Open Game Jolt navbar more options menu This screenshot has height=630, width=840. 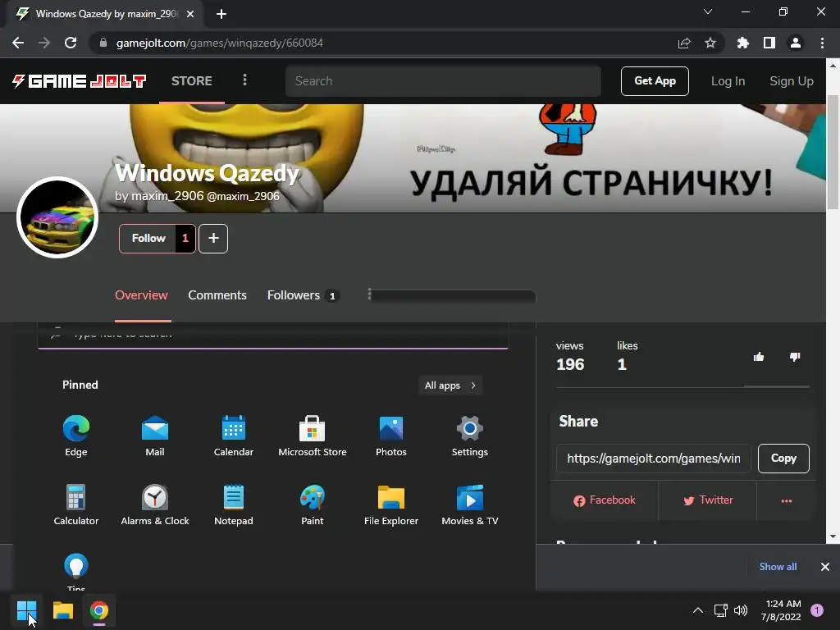point(244,80)
